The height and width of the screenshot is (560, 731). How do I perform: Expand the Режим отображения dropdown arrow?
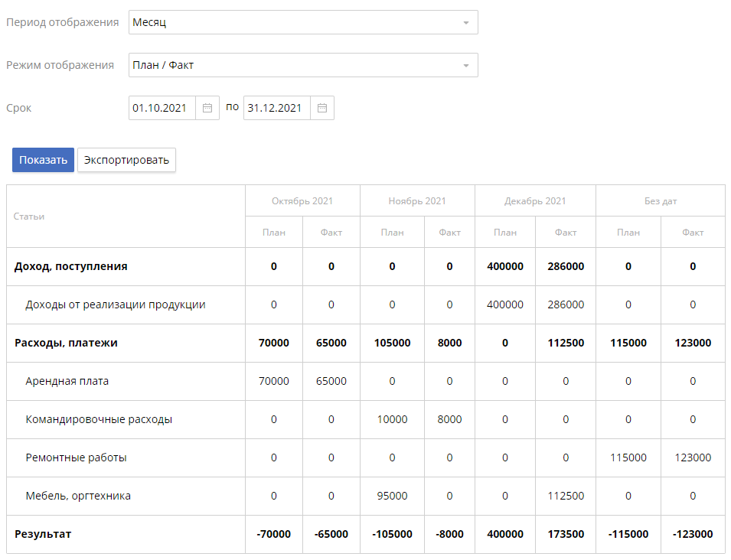click(x=465, y=66)
